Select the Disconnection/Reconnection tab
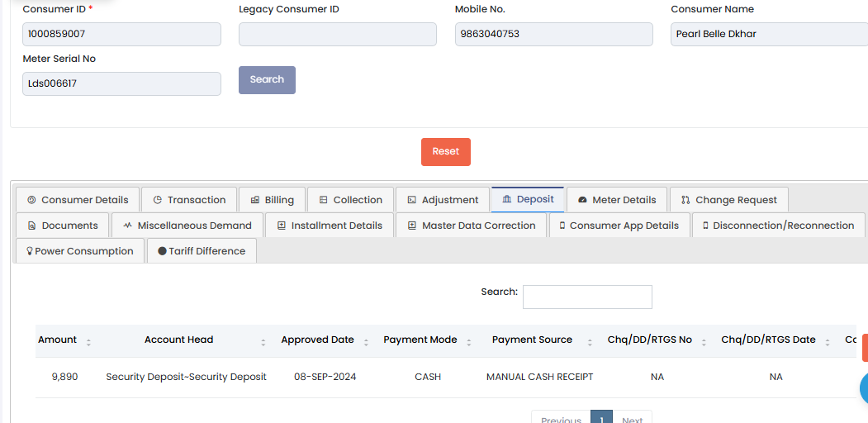 tap(778, 226)
